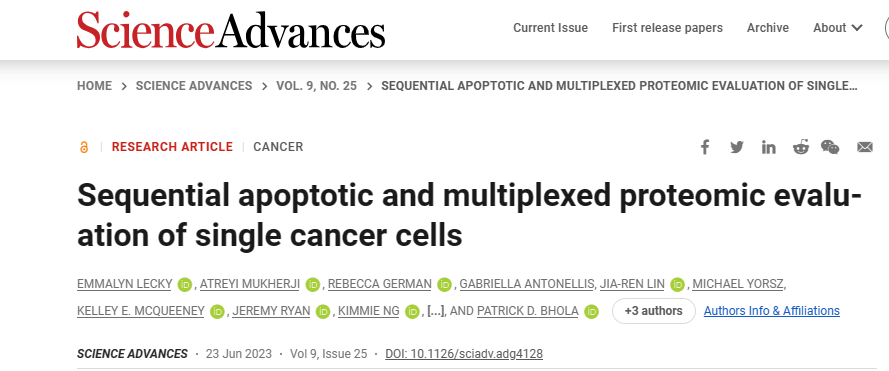Click the open access lock icon
The image size is (889, 371).
click(x=84, y=147)
